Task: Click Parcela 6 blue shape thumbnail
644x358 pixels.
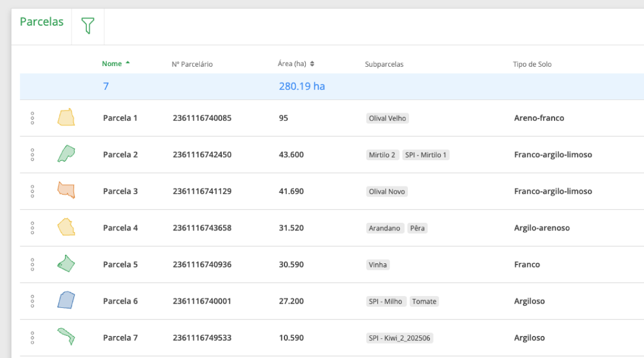Action: (x=66, y=300)
